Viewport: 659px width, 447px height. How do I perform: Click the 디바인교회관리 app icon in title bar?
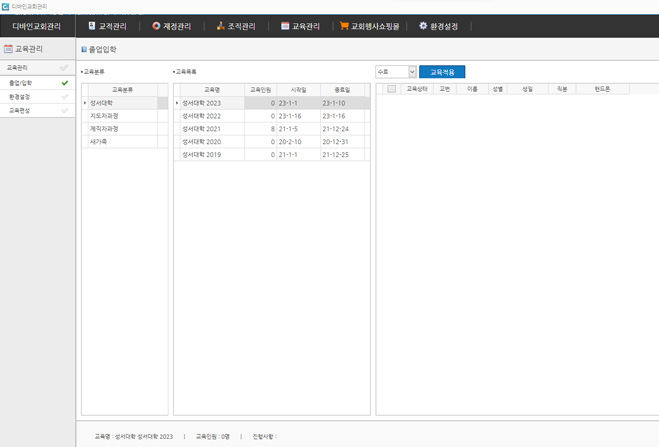(x=5, y=5)
